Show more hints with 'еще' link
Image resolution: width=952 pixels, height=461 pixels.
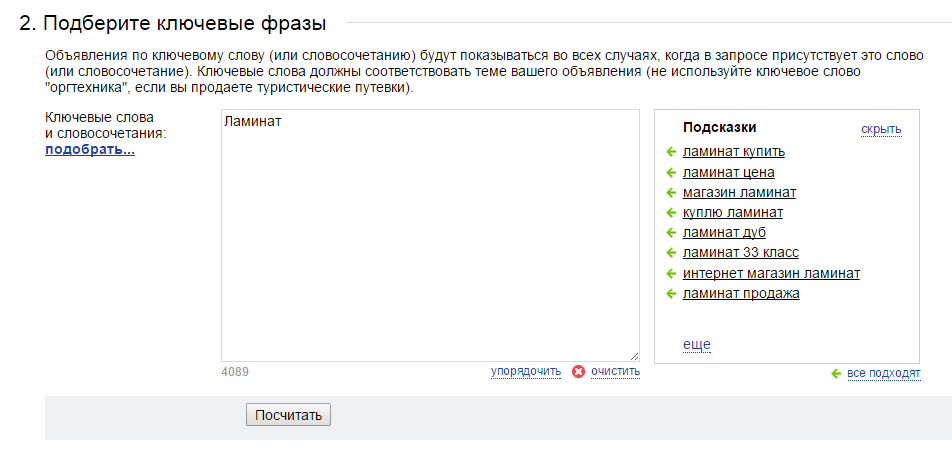[x=696, y=345]
